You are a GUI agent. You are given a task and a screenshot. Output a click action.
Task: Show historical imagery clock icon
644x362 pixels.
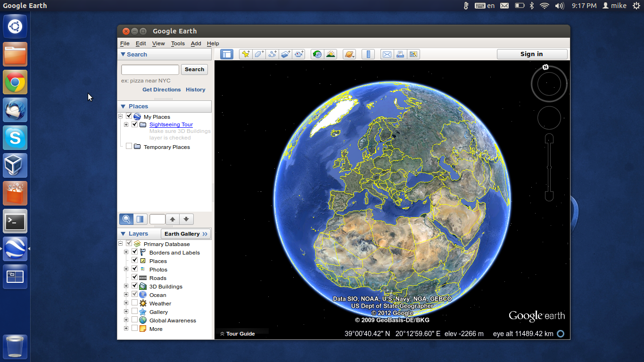point(317,54)
